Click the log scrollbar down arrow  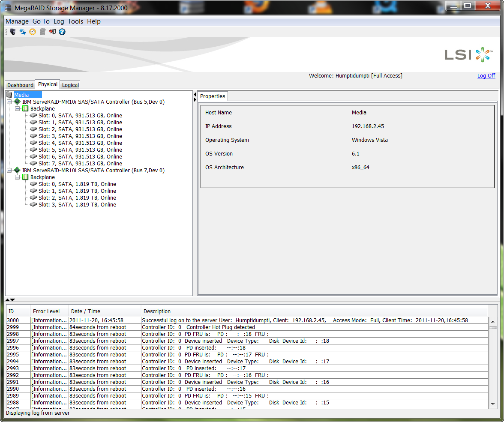[493, 404]
